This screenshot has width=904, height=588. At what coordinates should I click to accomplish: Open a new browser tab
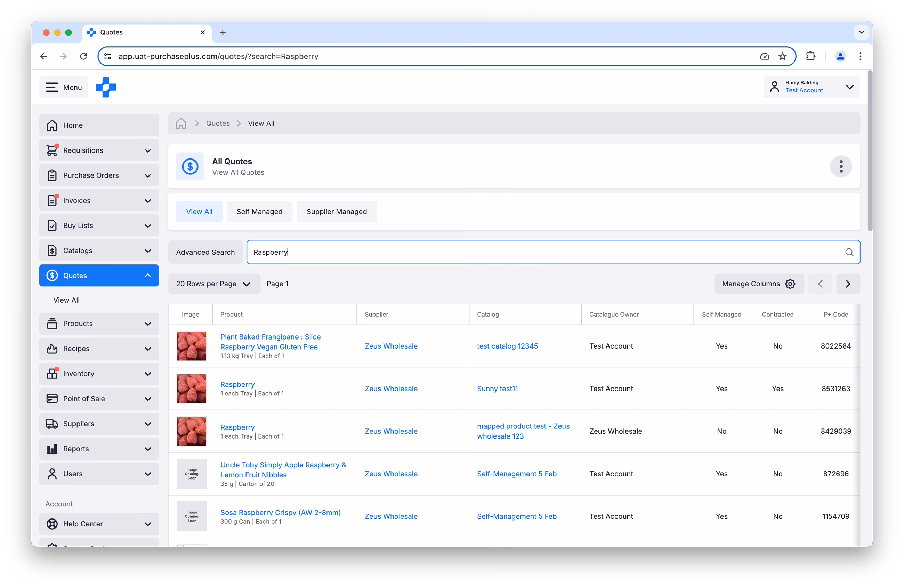223,32
